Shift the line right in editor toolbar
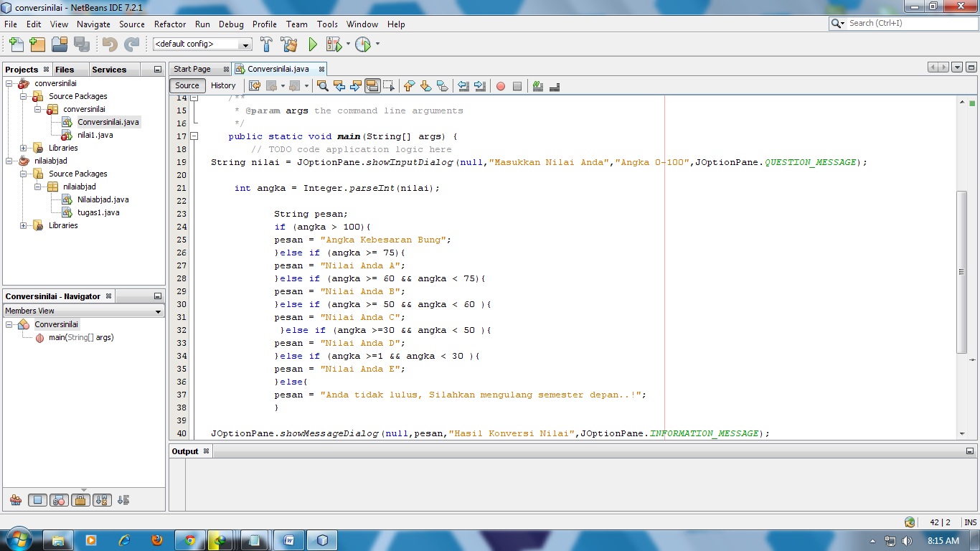Screen dimensions: 980x551 (x=480, y=86)
